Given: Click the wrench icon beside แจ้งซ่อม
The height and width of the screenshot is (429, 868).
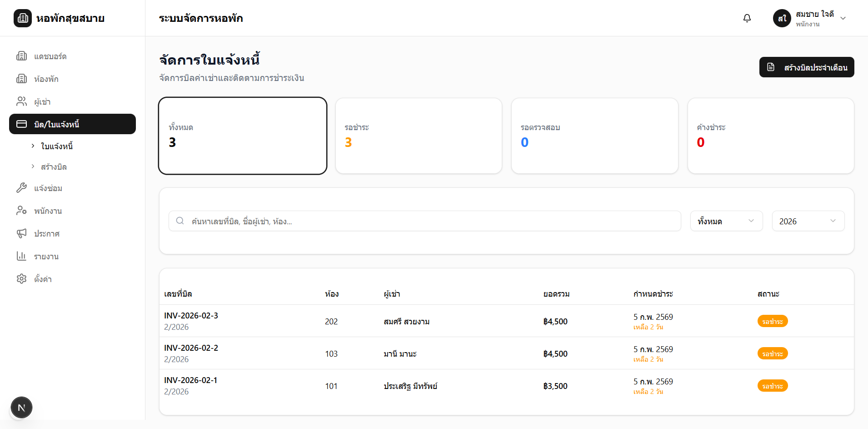Looking at the screenshot, I should [x=21, y=188].
